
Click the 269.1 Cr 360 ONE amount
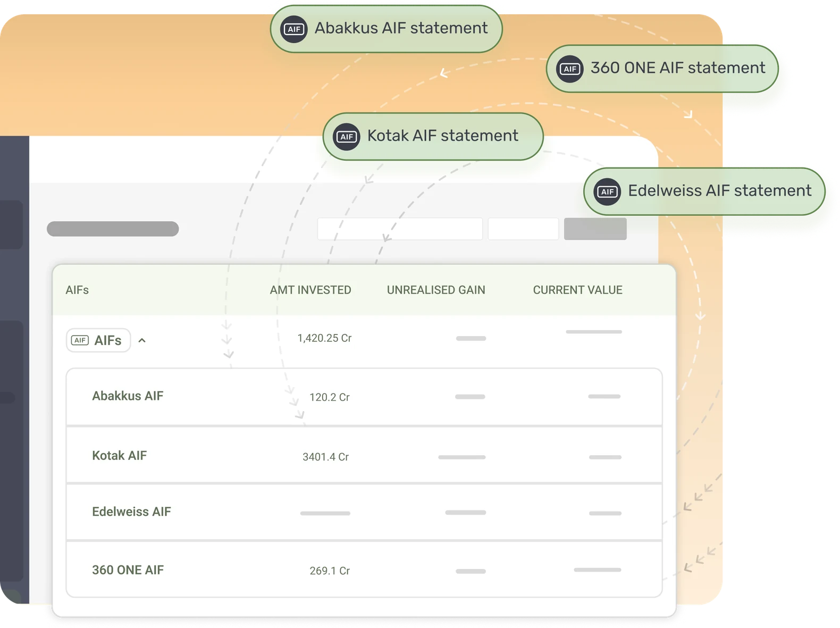[330, 571]
